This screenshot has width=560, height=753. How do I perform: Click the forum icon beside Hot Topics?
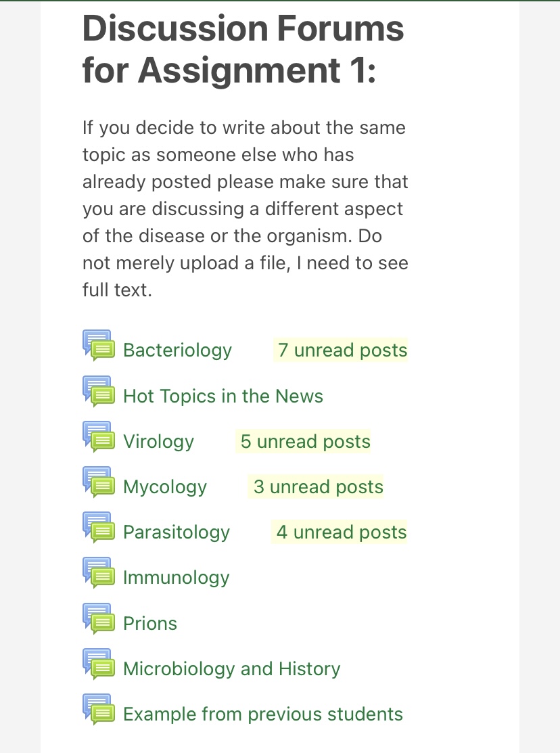pos(98,390)
